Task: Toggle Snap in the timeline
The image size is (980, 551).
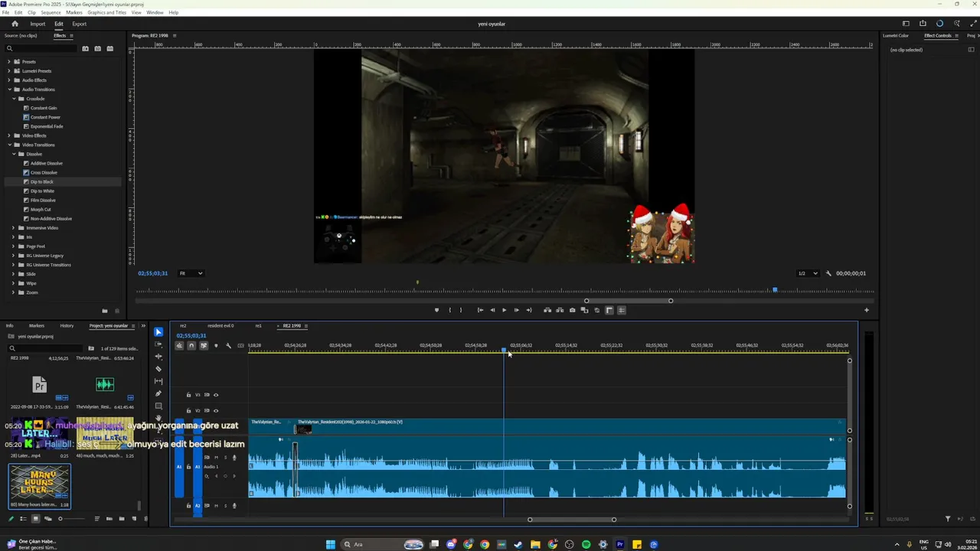Action: coord(191,346)
